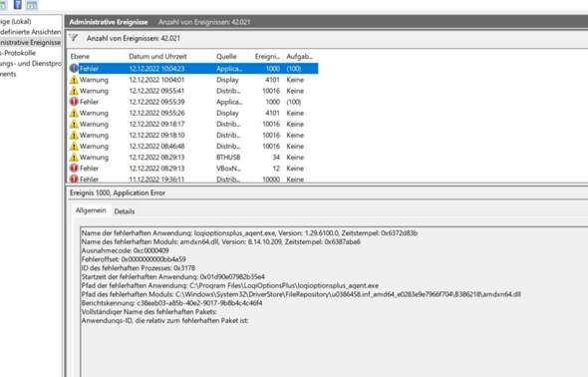Select 'ungs- und Dienstpro' tree node
Image resolution: width=588 pixels, height=377 pixels.
pyautogui.click(x=30, y=64)
